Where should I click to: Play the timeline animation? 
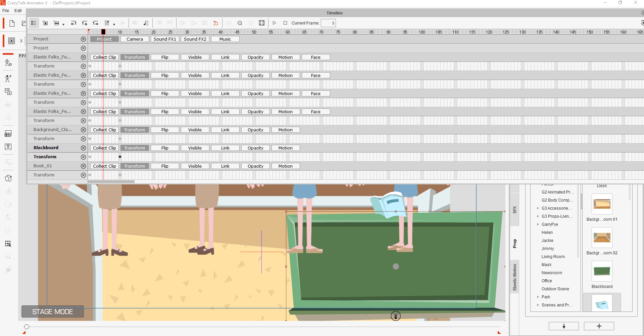tap(274, 23)
